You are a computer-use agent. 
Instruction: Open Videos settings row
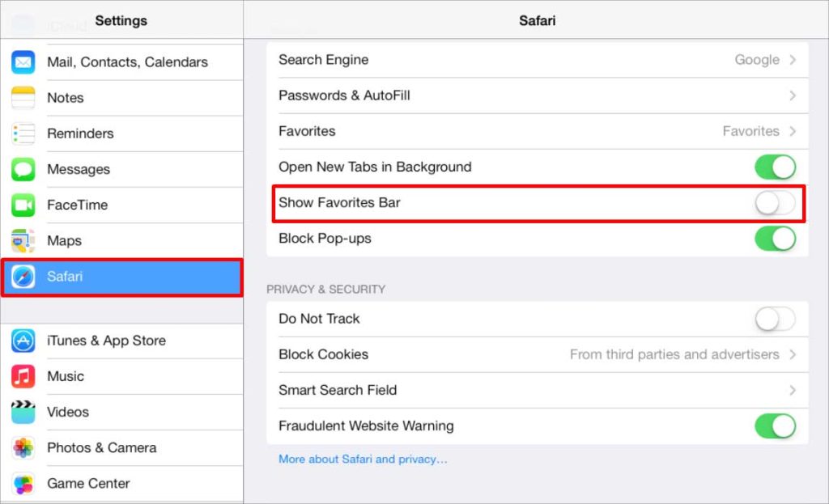pos(121,412)
